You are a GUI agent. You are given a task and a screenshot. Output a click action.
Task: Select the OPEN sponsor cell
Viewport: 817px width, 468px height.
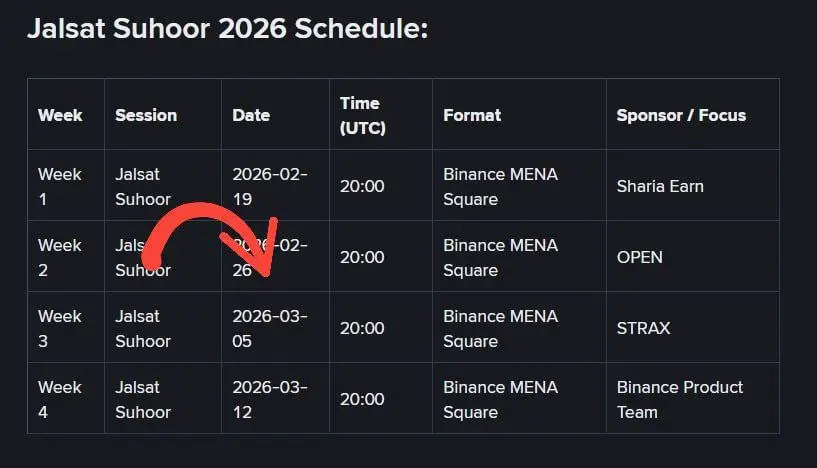pos(640,257)
